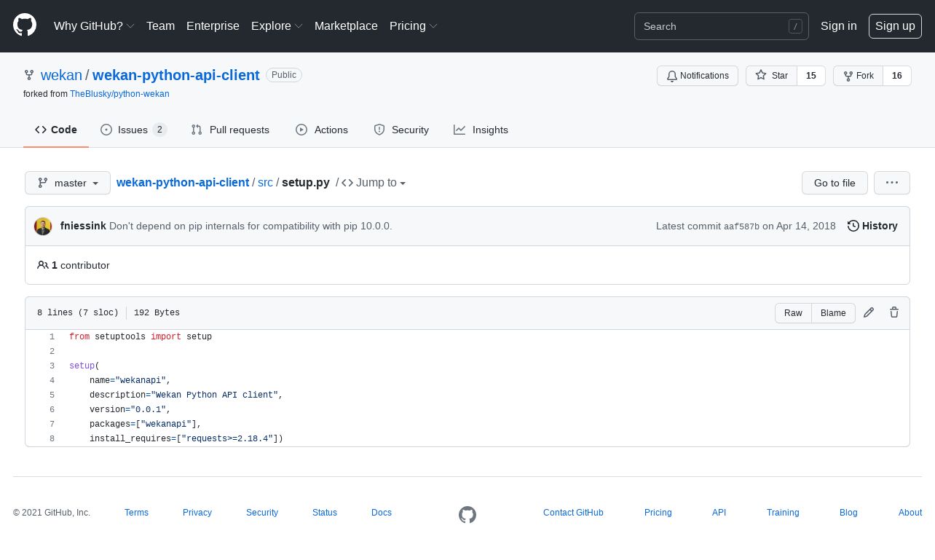935x560 pixels.
Task: Select line number 3
Action: tap(52, 366)
